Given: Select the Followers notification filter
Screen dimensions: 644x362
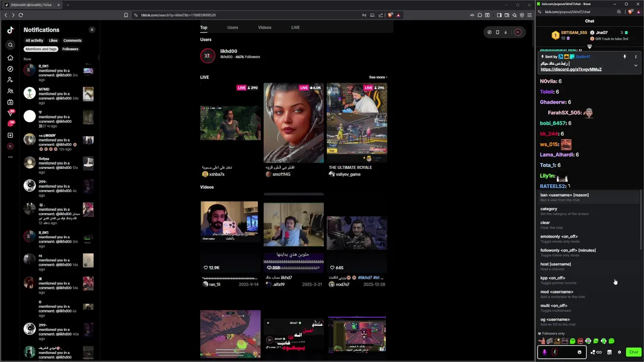Looking at the screenshot, I should click(x=70, y=49).
